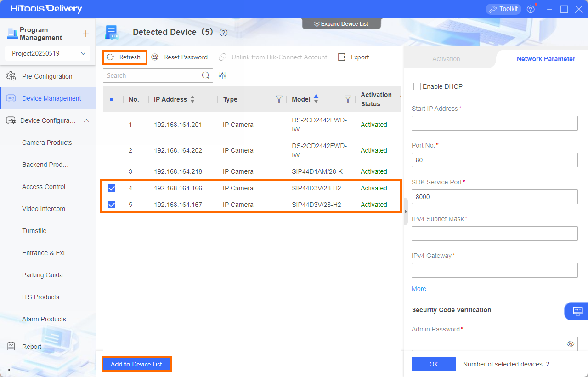
Task: Click the Refresh circular arrows icon
Action: [x=110, y=57]
